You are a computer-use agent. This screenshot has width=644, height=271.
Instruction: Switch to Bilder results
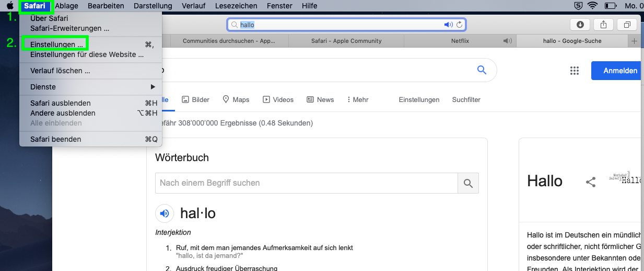[x=196, y=99]
